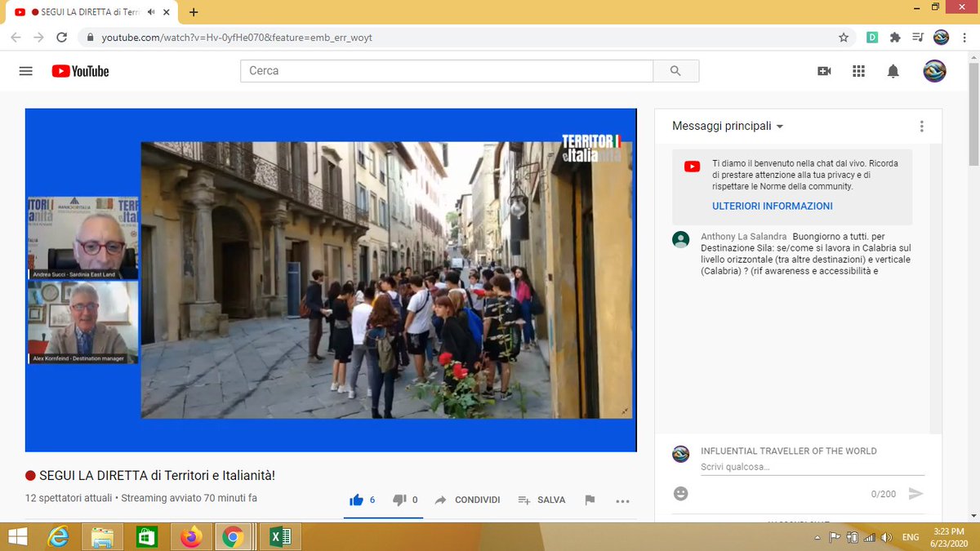Click the video title SEGUI LA DIRETTA
Image resolution: width=980 pixels, height=551 pixels.
click(x=155, y=475)
